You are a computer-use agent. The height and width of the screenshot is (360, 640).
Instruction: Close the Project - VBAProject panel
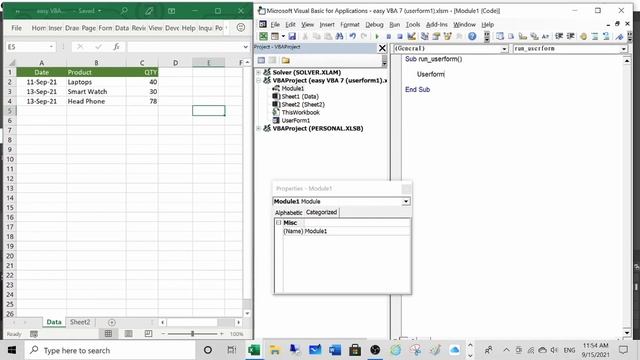click(382, 48)
